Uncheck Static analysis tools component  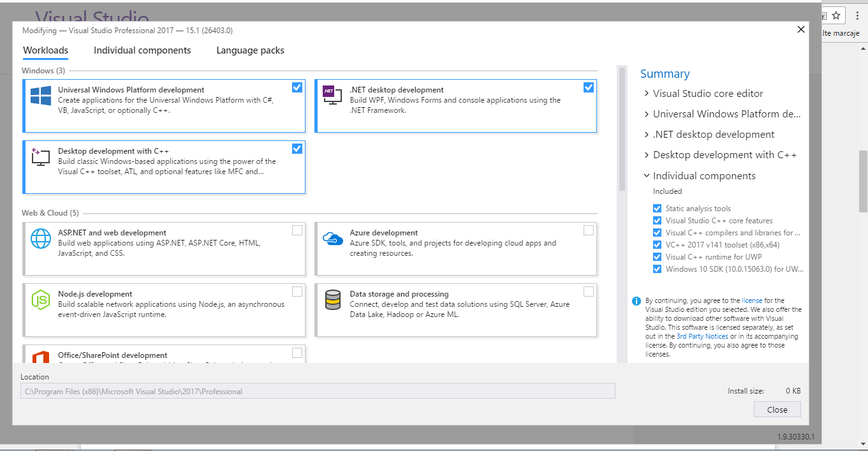point(657,209)
